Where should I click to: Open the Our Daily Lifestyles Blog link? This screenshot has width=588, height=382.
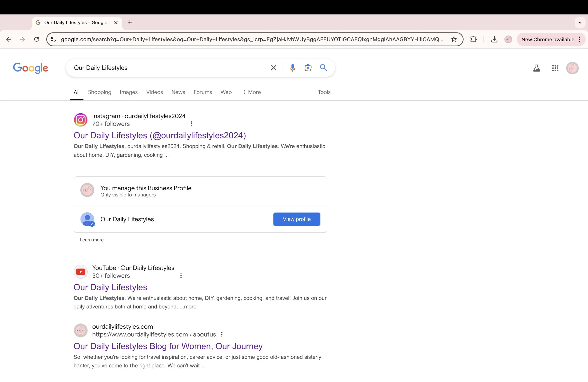(x=168, y=346)
